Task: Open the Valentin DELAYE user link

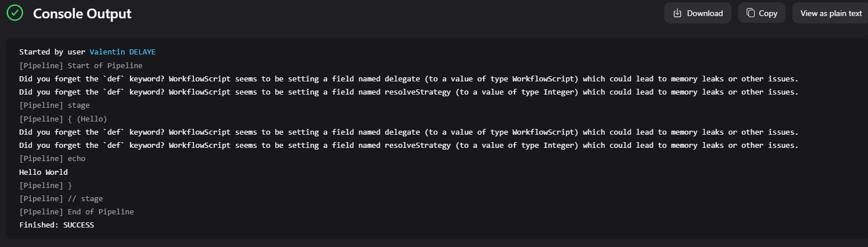Action: 122,52
